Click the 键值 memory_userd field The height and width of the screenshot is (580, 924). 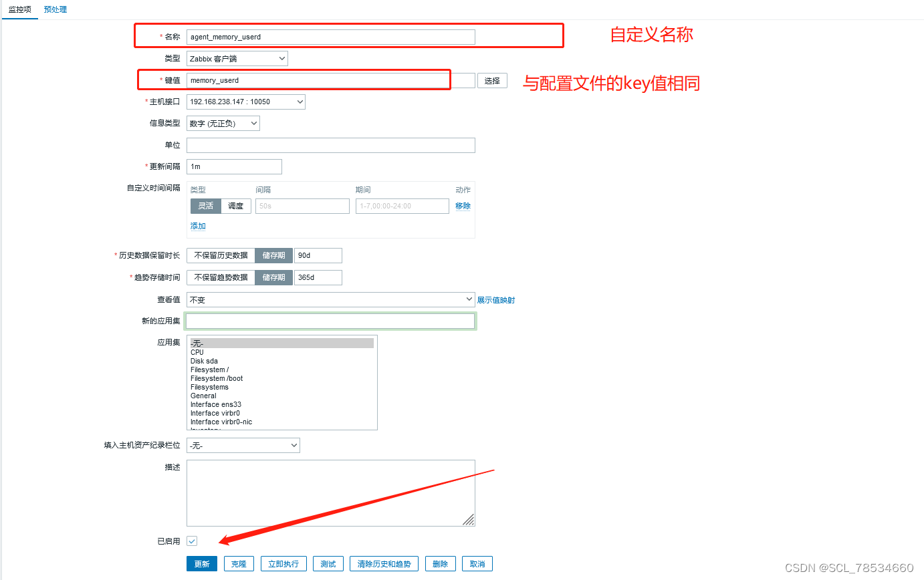331,80
